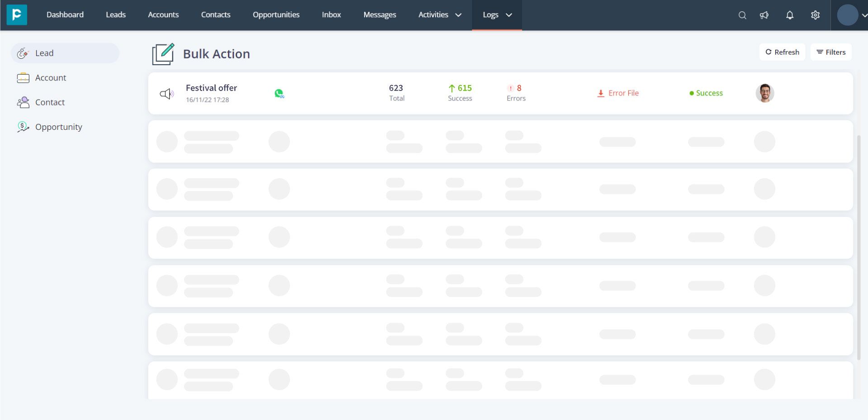Viewport: 868px width, 420px height.
Task: Open the Opportunities tab
Action: (276, 14)
